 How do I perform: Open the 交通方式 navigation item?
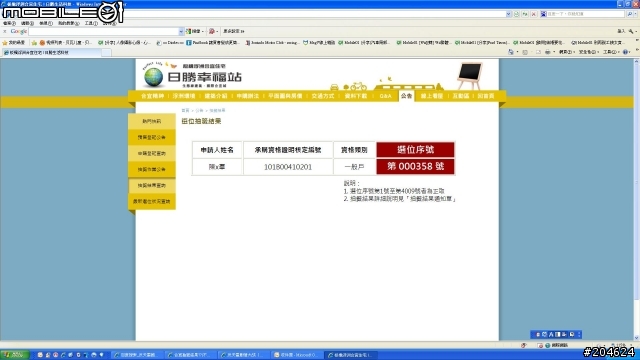[322, 96]
